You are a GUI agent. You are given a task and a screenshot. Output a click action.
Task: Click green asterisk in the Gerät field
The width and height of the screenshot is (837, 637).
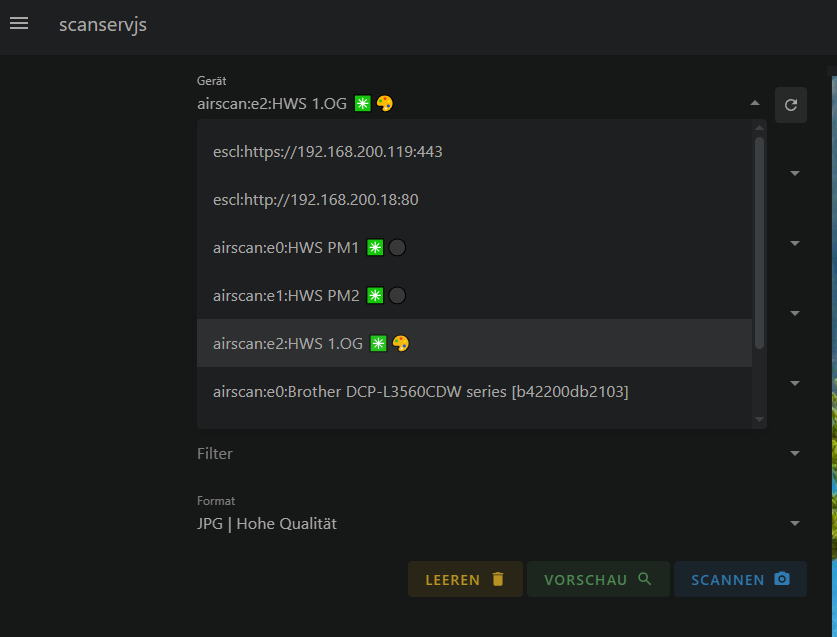362,103
